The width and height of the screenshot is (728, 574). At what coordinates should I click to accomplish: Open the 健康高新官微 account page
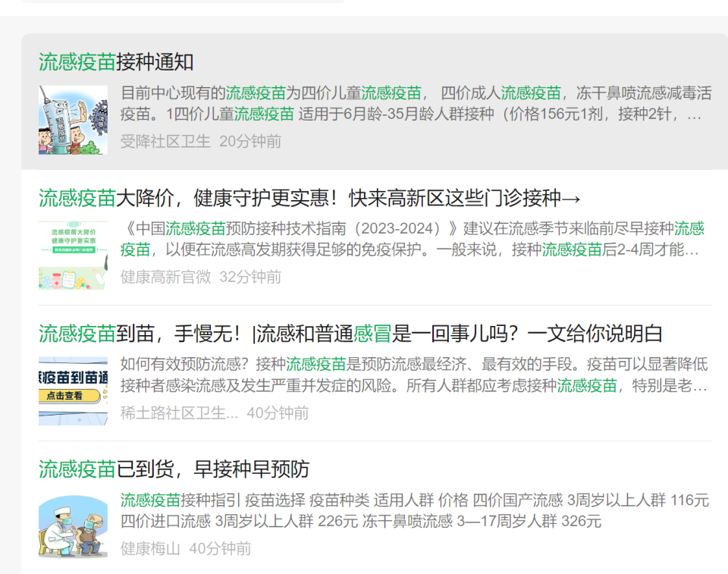click(165, 277)
